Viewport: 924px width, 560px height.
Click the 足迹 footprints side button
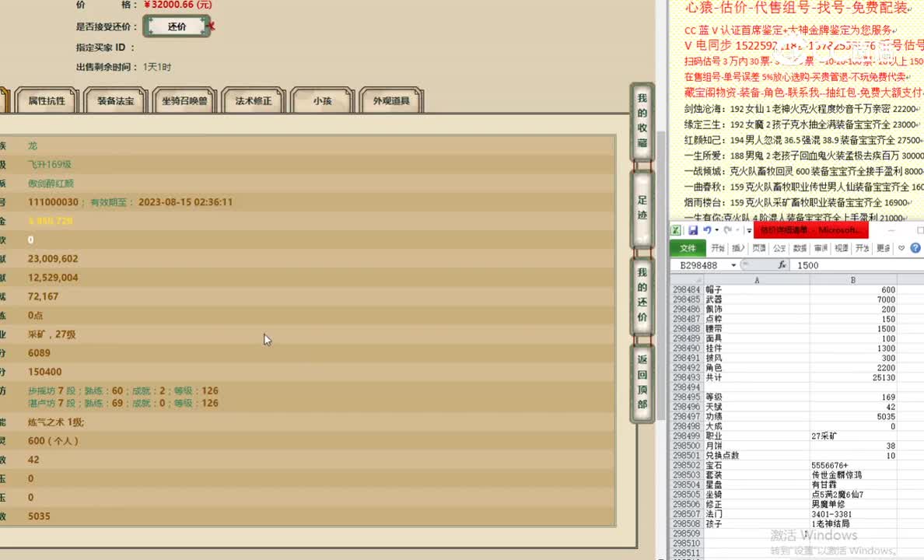click(642, 208)
